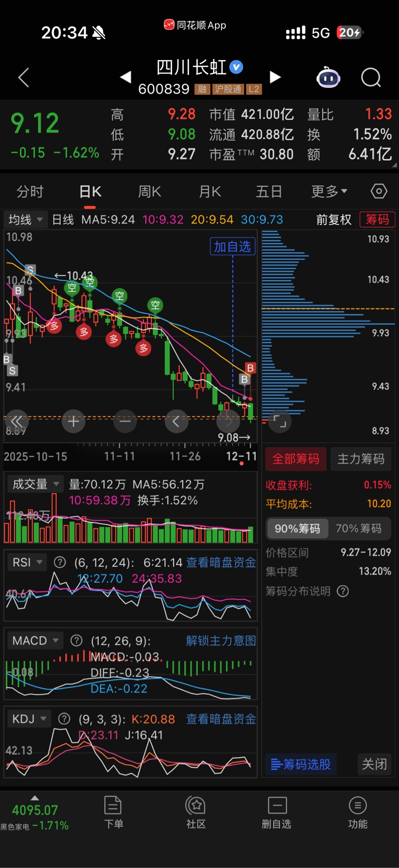This screenshot has width=399, height=868.
Task: Select the 70%筹码 option
Action: [x=358, y=529]
